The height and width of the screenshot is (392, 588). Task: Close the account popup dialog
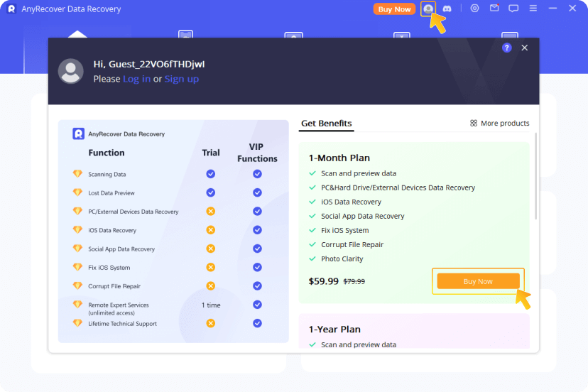click(x=525, y=48)
